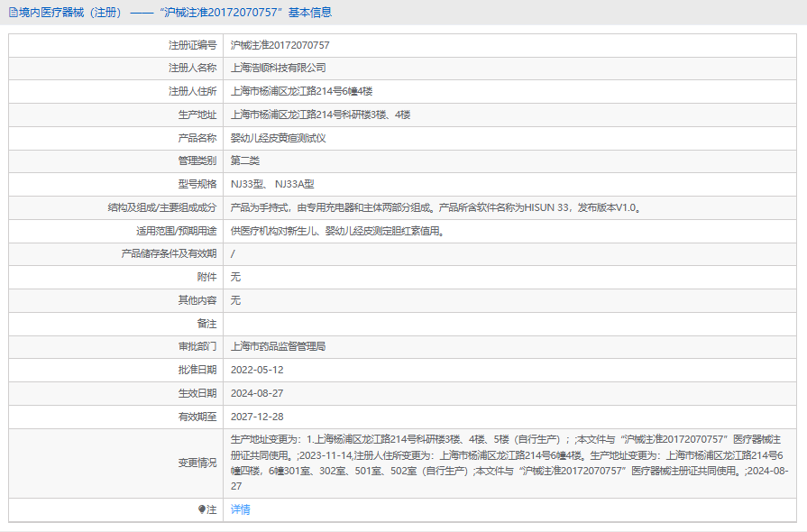Screen dimensions: 807x532
Task: Click model spec NJ33型、NJ33A型
Action: point(272,184)
